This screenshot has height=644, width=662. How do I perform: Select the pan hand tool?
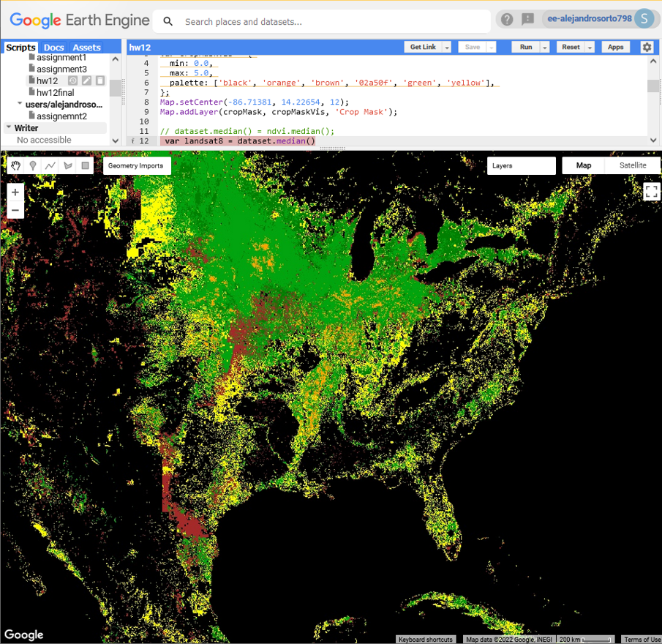(x=15, y=166)
